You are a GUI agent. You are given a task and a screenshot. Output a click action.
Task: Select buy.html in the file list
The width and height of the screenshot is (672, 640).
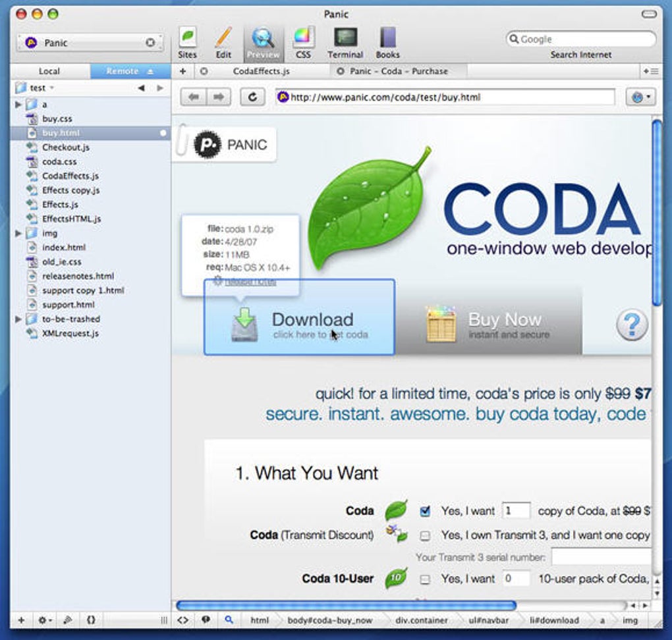pyautogui.click(x=90, y=133)
